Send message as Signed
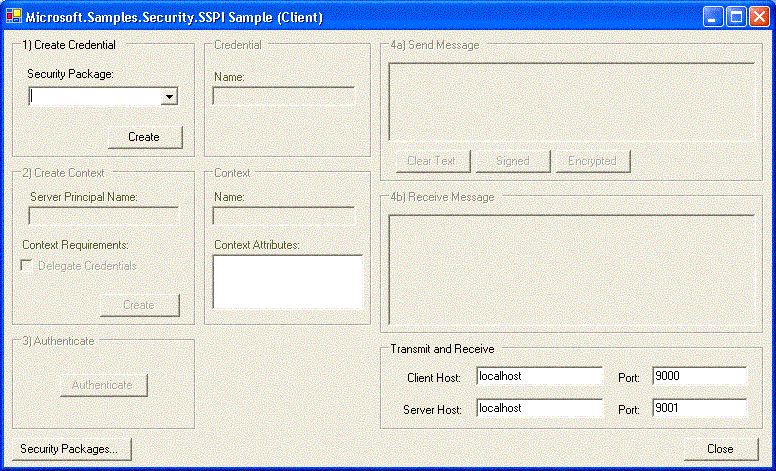 (513, 161)
